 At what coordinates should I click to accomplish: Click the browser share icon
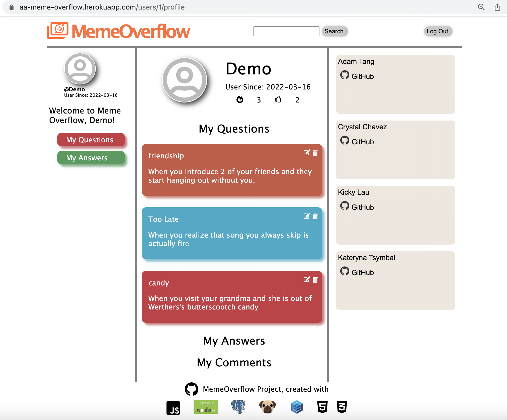497,7
